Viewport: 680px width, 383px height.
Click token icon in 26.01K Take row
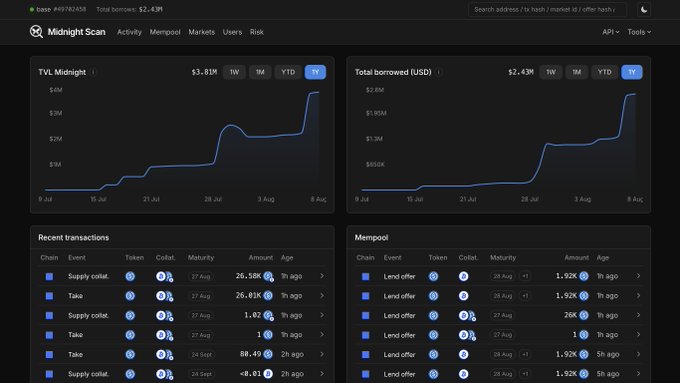coord(130,296)
